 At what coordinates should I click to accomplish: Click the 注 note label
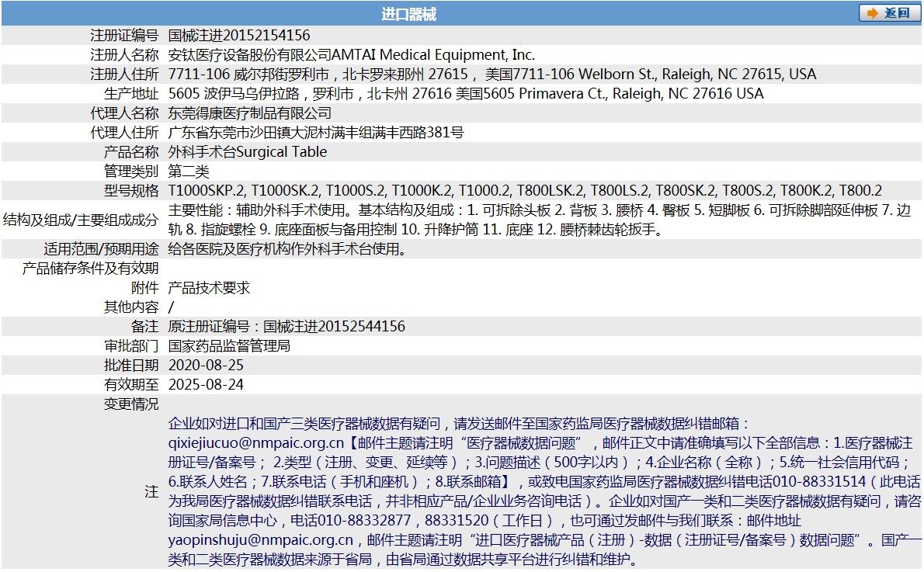151,491
